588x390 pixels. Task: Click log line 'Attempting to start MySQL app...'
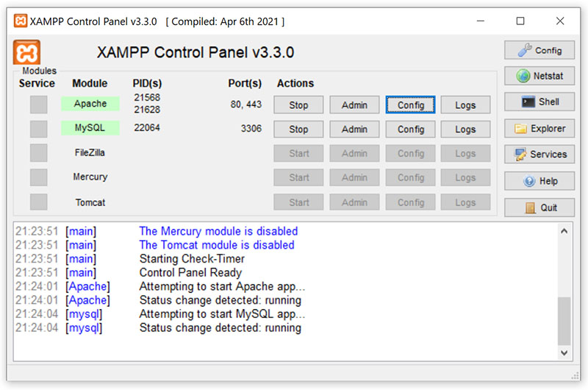(x=222, y=314)
